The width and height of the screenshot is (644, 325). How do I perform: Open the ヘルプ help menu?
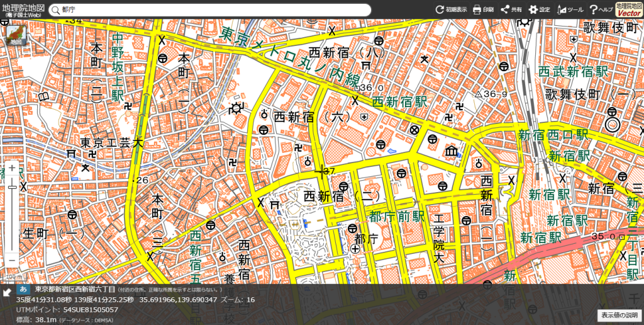[x=601, y=9]
